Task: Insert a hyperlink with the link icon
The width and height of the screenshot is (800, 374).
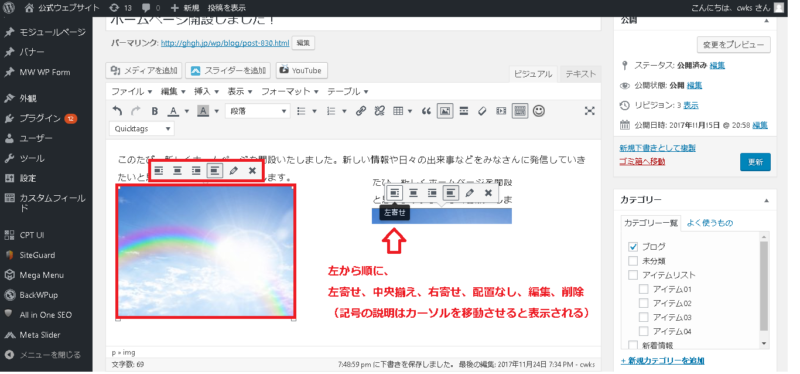Action: (361, 111)
